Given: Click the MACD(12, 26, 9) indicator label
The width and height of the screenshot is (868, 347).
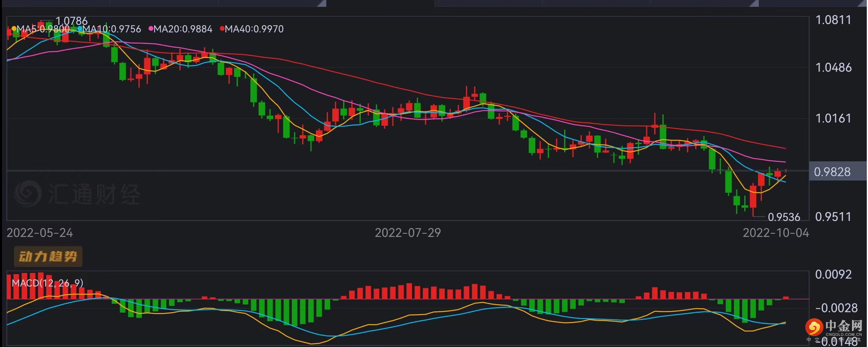Looking at the screenshot, I should click(48, 283).
